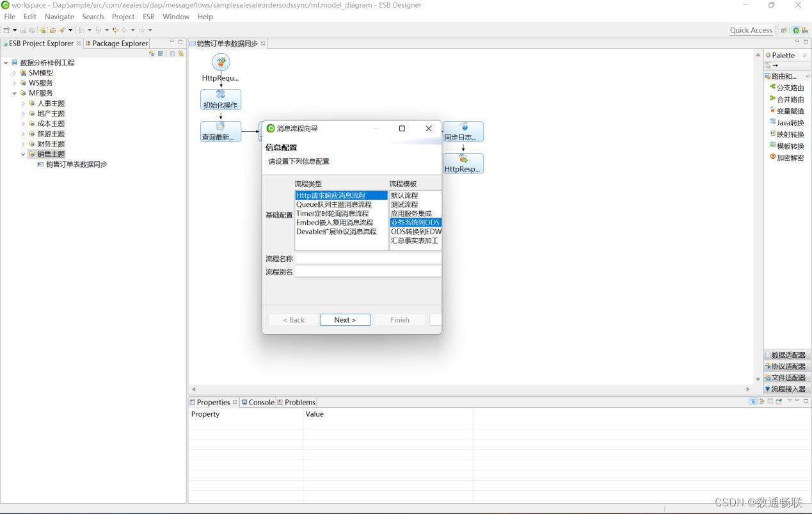812x514 pixels.
Task: Select 销售订单表数据同步 tree item
Action: click(76, 165)
